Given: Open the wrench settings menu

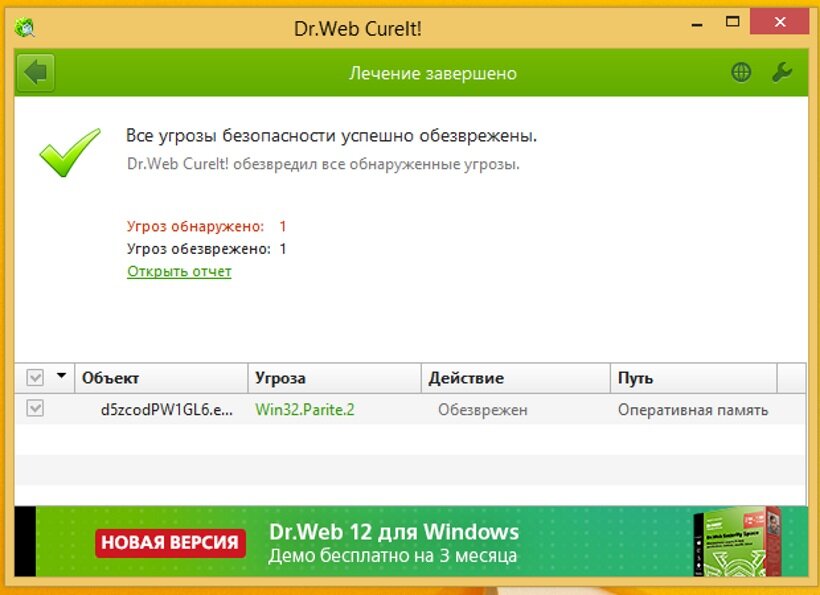Looking at the screenshot, I should coord(782,72).
